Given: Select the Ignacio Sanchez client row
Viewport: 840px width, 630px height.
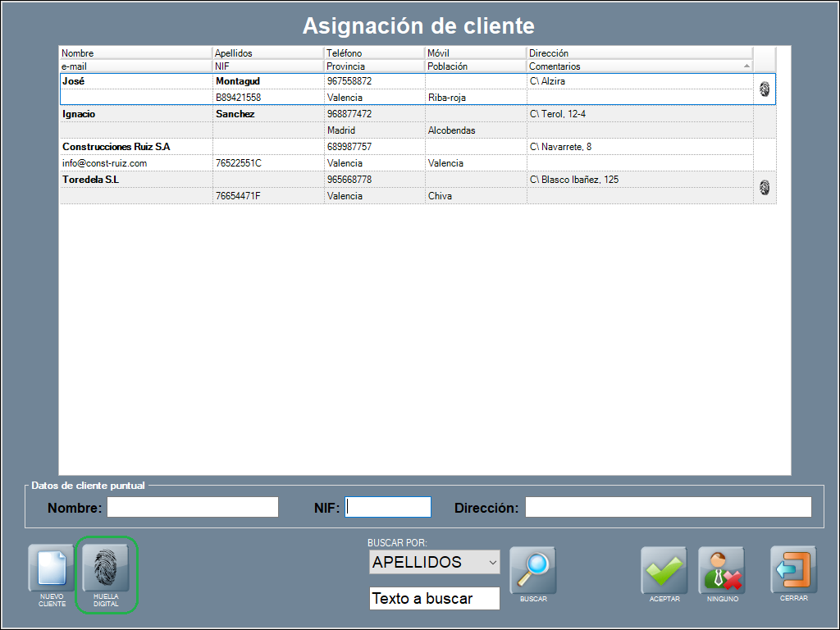Looking at the screenshot, I should click(x=135, y=114).
